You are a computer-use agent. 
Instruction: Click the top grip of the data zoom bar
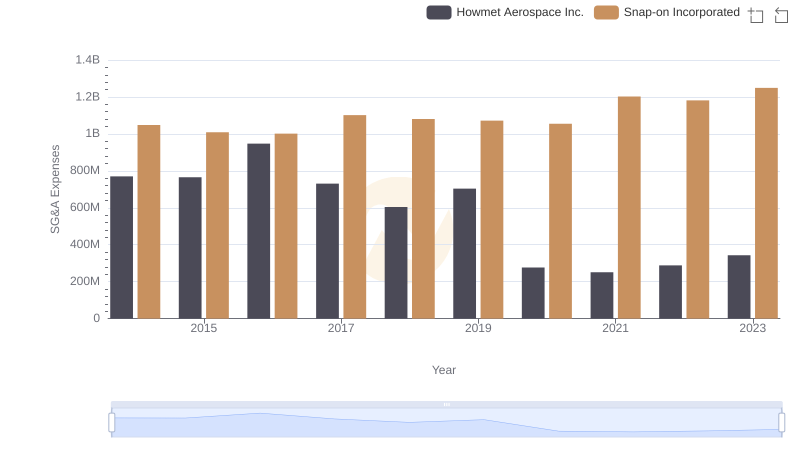pyautogui.click(x=446, y=404)
